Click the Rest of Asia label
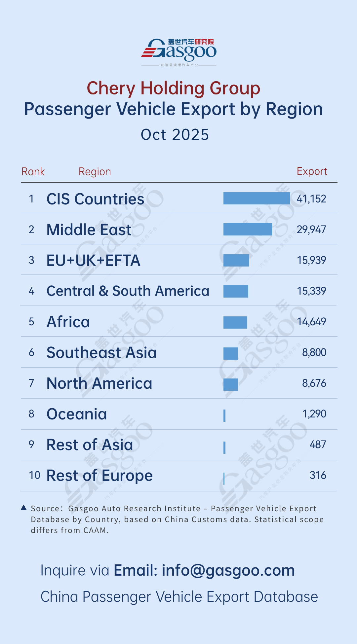357x644 pixels. tap(90, 445)
